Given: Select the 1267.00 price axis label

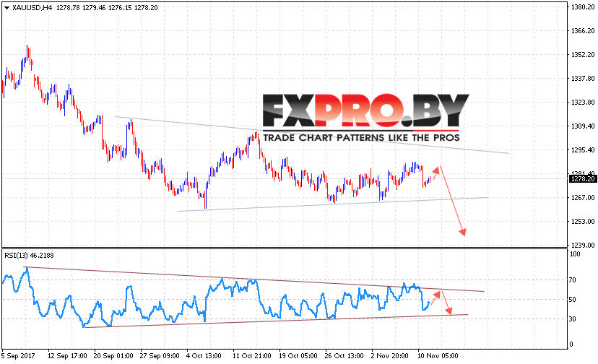Looking at the screenshot, I should 583,198.
